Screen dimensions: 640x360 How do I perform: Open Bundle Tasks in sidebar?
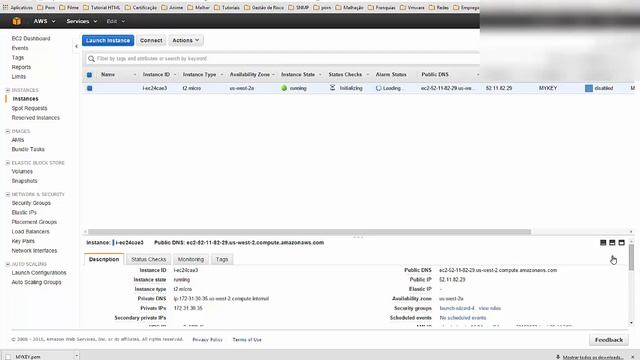(28, 149)
